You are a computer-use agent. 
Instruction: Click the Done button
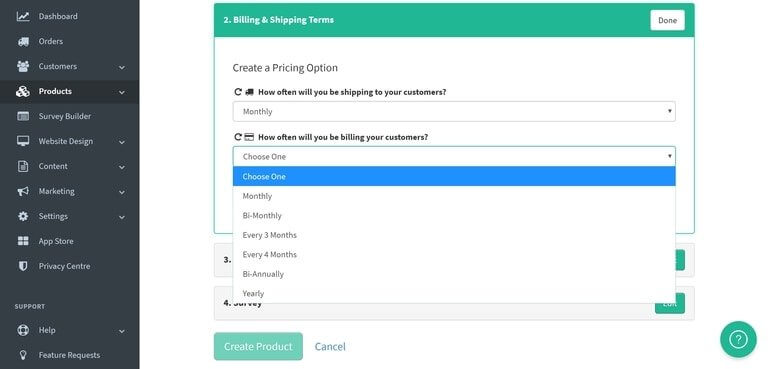667,20
